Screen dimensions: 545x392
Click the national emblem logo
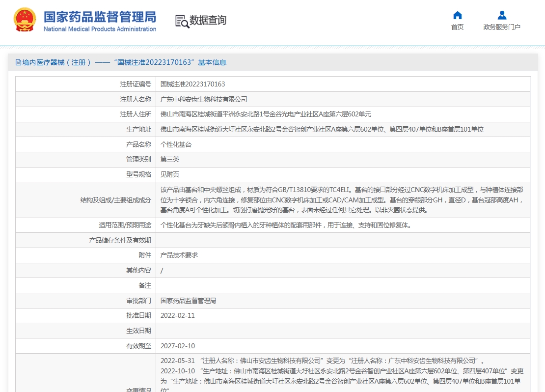click(x=25, y=20)
